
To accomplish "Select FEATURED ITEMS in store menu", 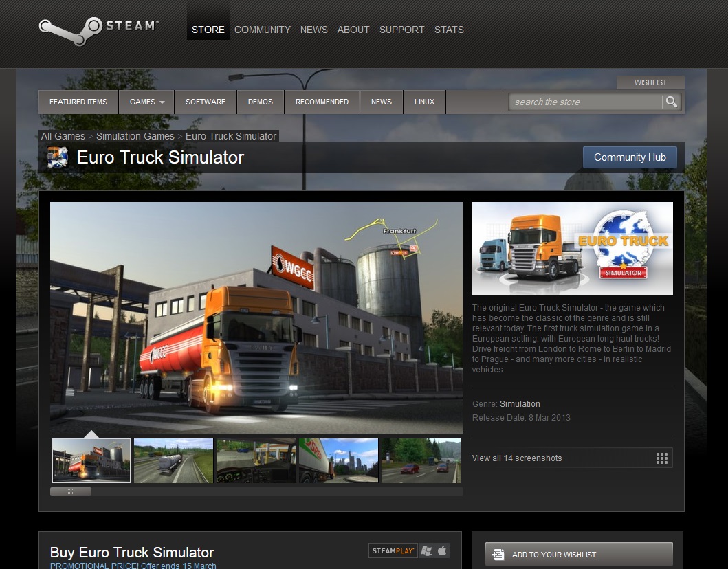I will point(78,102).
